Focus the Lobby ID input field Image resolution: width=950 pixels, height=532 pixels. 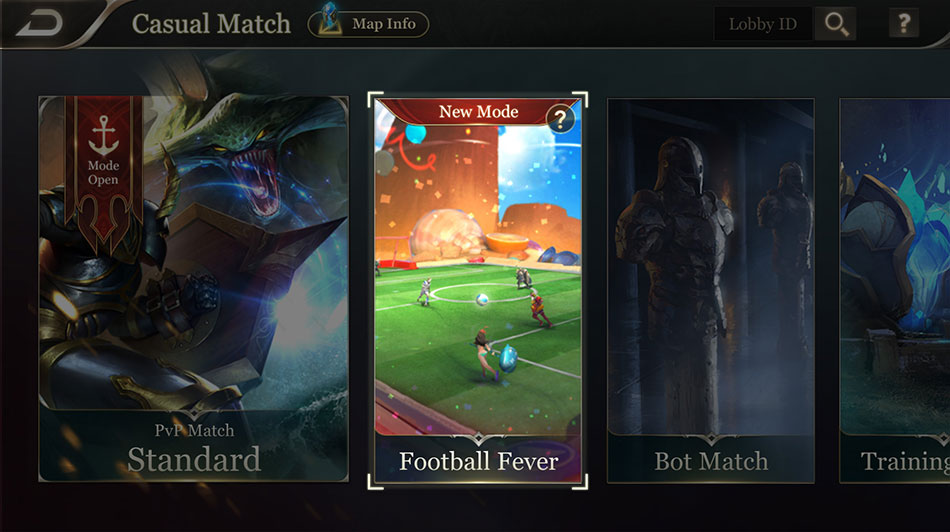tap(763, 24)
